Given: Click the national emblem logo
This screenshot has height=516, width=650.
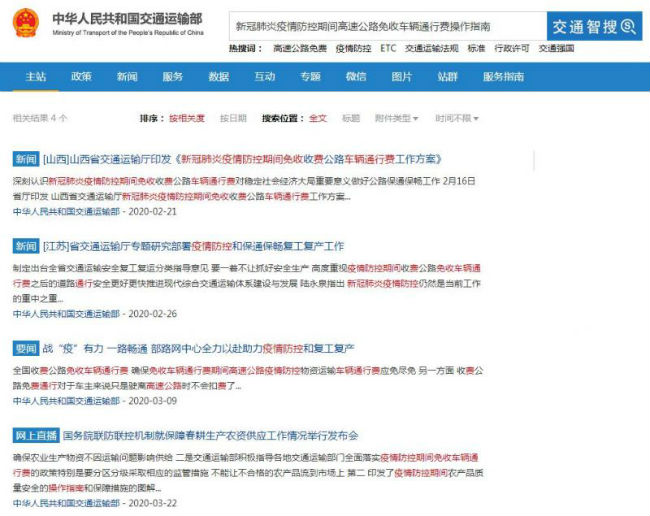Looking at the screenshot, I should click(x=26, y=23).
